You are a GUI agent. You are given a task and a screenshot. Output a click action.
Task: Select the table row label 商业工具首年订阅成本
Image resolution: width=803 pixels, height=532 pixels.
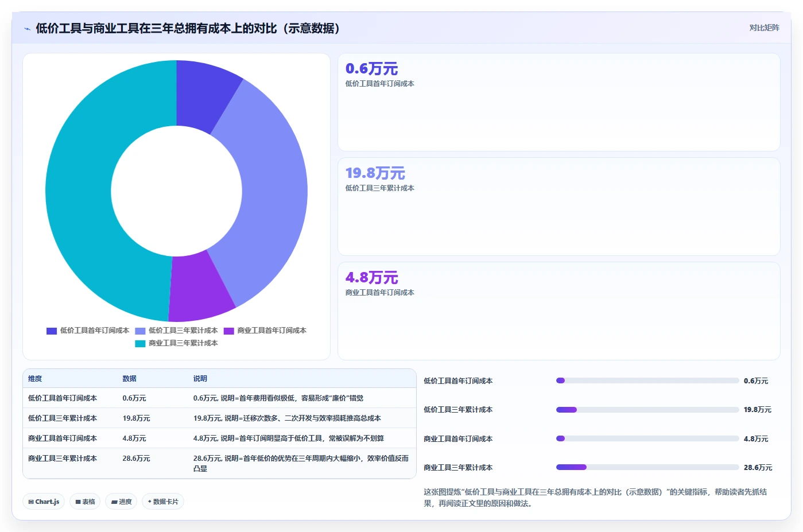(63, 438)
